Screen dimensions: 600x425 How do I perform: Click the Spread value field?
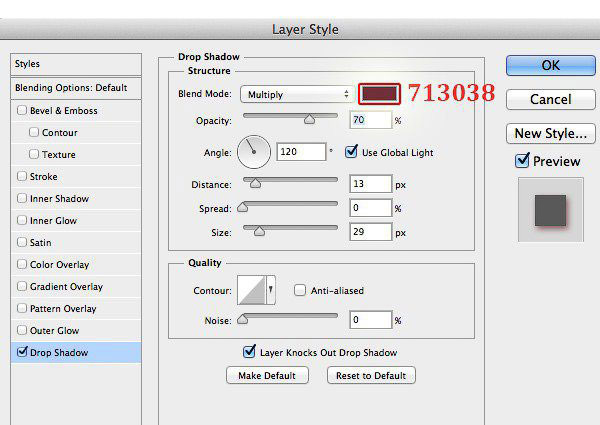pos(370,208)
